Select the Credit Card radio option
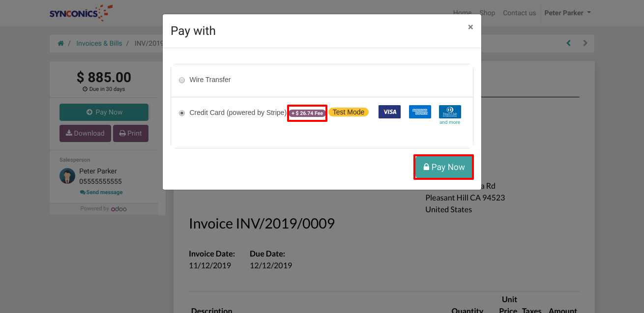Viewport: 644px width, 313px height. tap(182, 113)
